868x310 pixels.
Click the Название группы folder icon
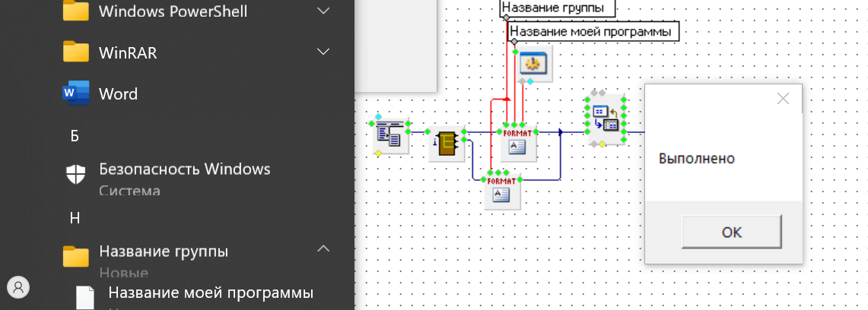click(x=76, y=256)
